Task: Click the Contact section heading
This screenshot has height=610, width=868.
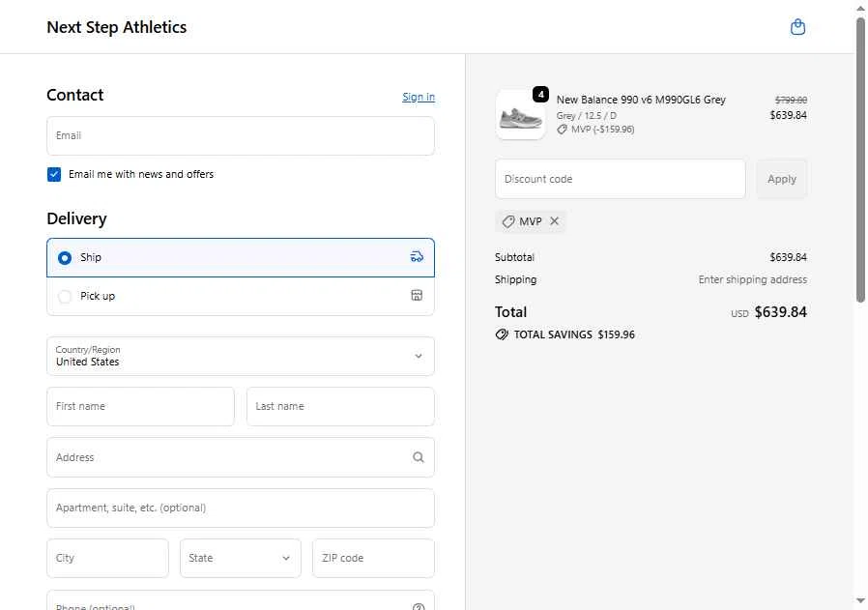Action: (x=75, y=95)
